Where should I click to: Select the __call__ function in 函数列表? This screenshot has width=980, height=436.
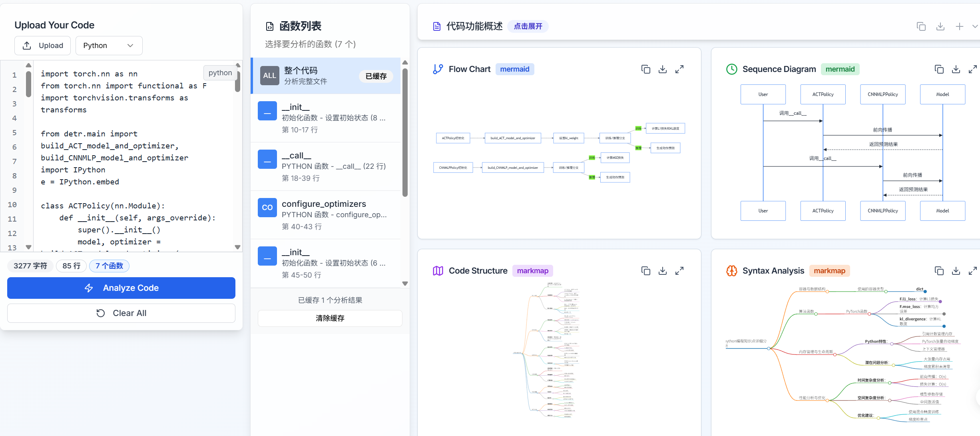326,166
